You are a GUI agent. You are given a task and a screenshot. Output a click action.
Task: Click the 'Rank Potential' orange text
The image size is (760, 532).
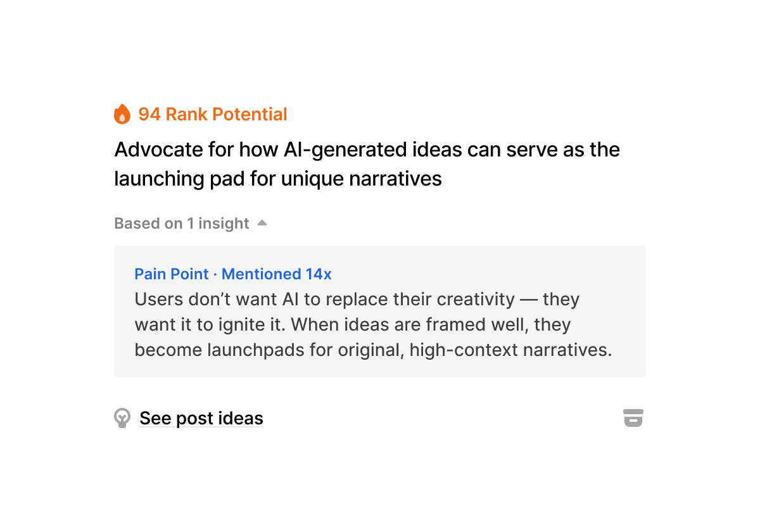pyautogui.click(x=226, y=114)
